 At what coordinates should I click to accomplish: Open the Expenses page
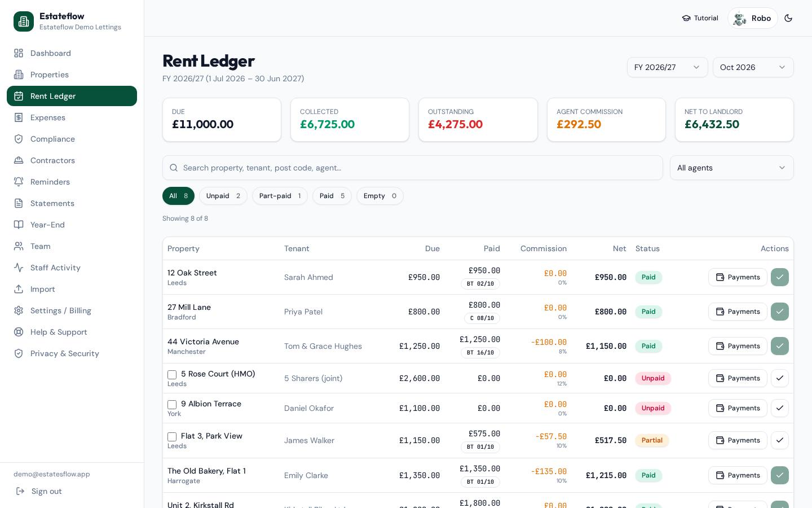point(72,117)
